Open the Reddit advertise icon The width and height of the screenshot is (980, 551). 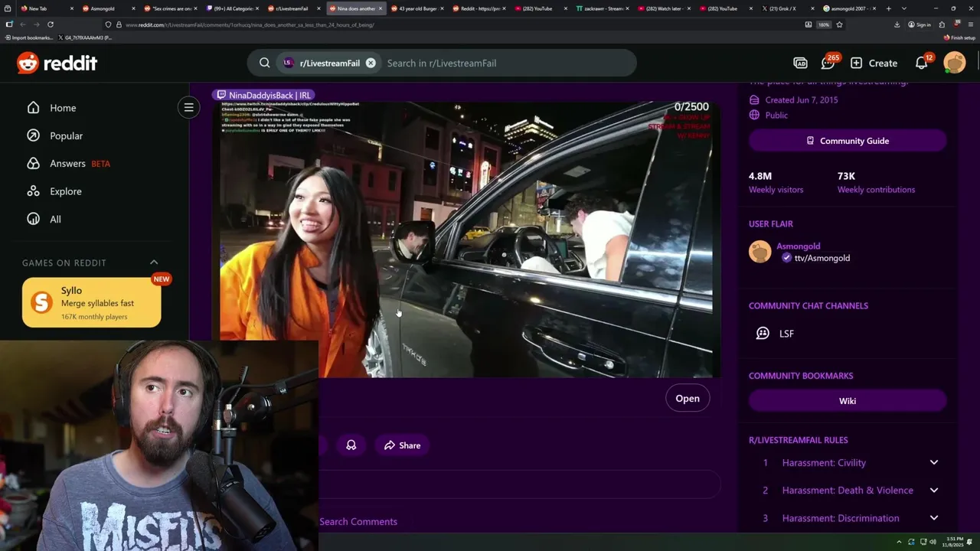click(x=800, y=63)
